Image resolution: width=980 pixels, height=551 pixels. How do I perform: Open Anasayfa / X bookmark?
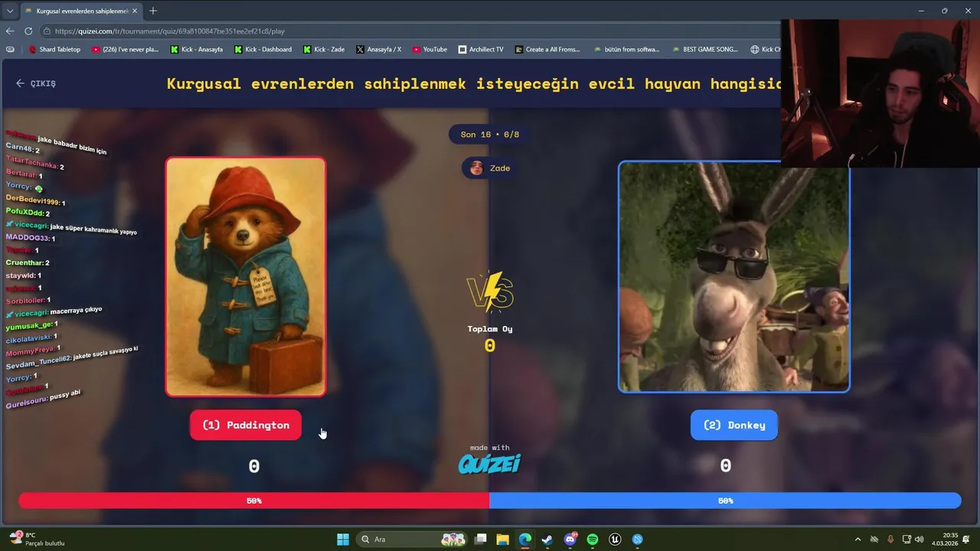pyautogui.click(x=378, y=49)
